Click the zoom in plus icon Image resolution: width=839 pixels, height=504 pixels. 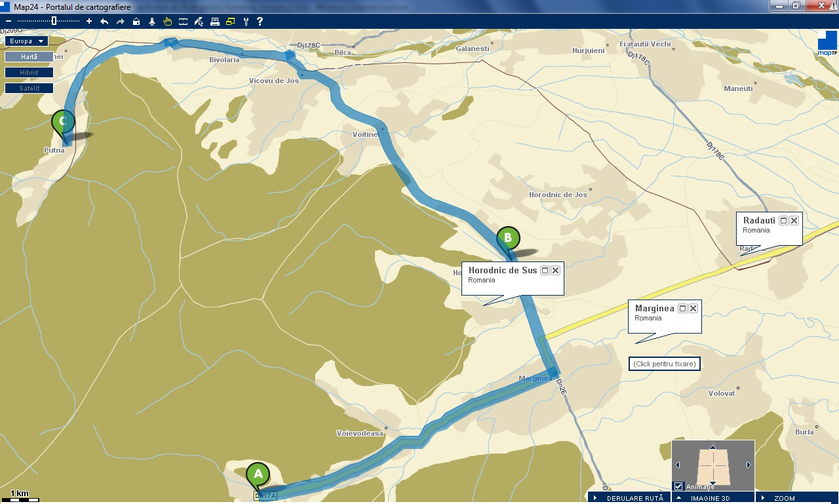tap(89, 21)
